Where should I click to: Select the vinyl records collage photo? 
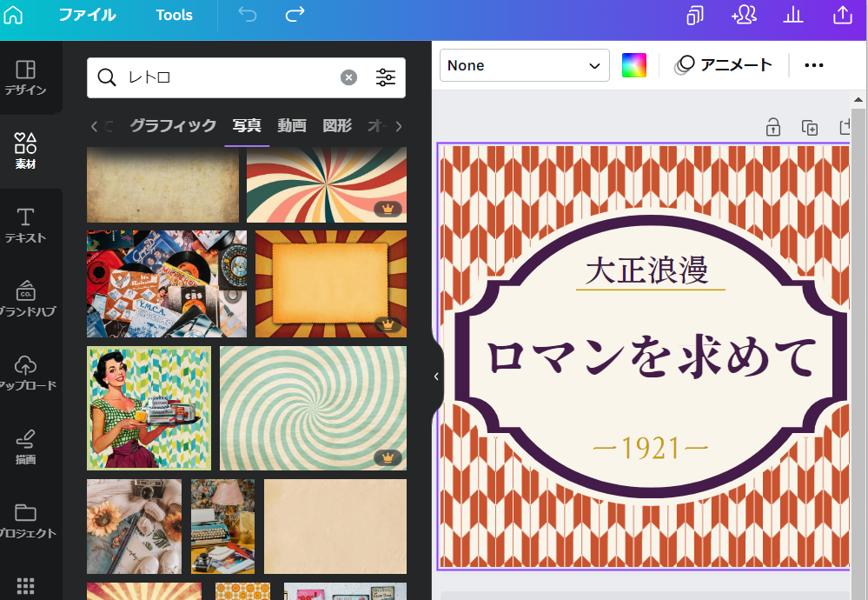[x=167, y=283]
